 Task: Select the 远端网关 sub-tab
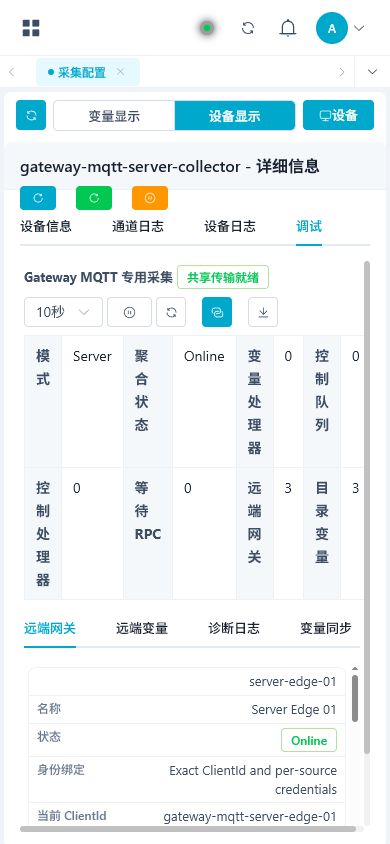(50, 628)
